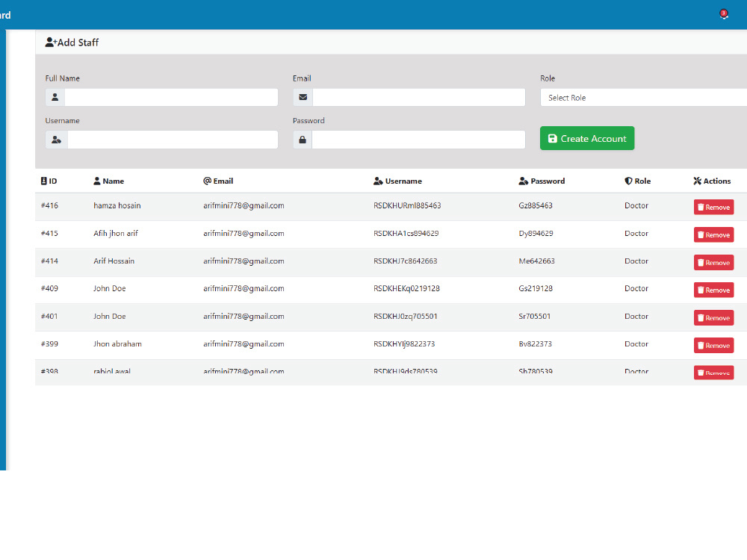Click username RSDKHJ0zq705501

tap(406, 316)
